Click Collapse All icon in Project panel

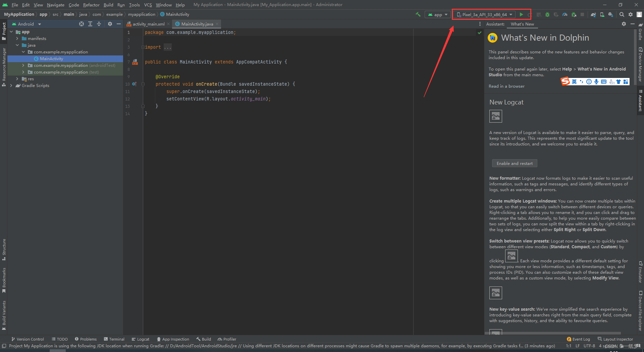click(99, 24)
